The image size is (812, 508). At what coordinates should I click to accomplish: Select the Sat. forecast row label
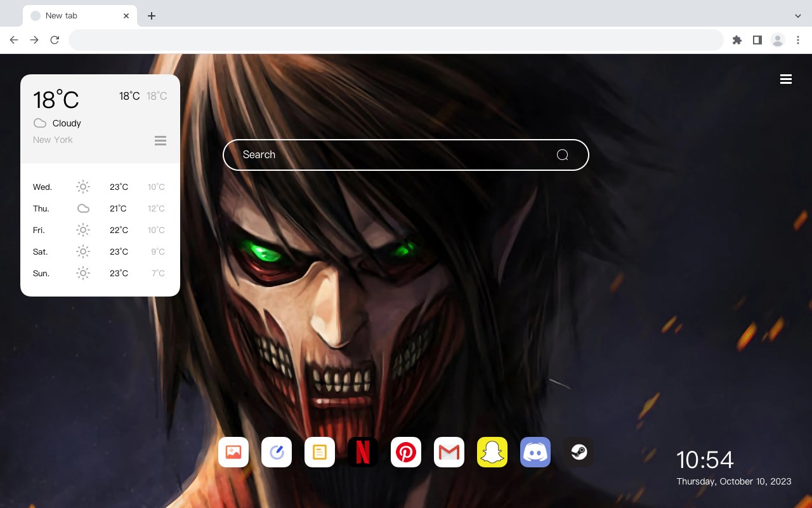point(41,251)
